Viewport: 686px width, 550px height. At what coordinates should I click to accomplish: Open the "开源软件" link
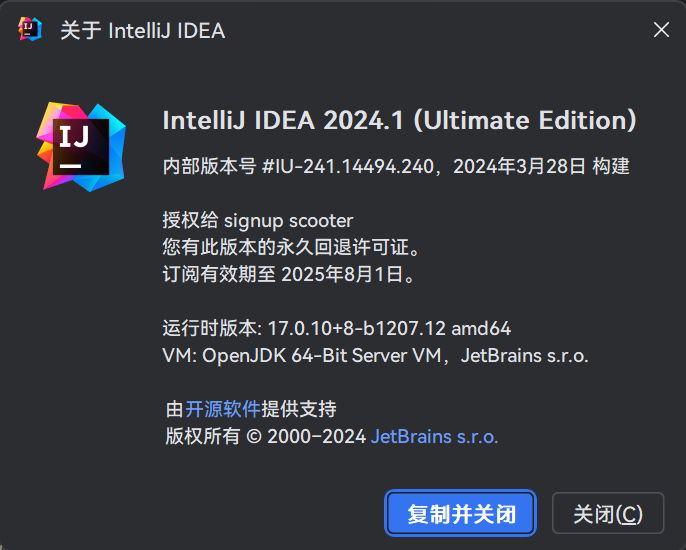[x=223, y=408]
